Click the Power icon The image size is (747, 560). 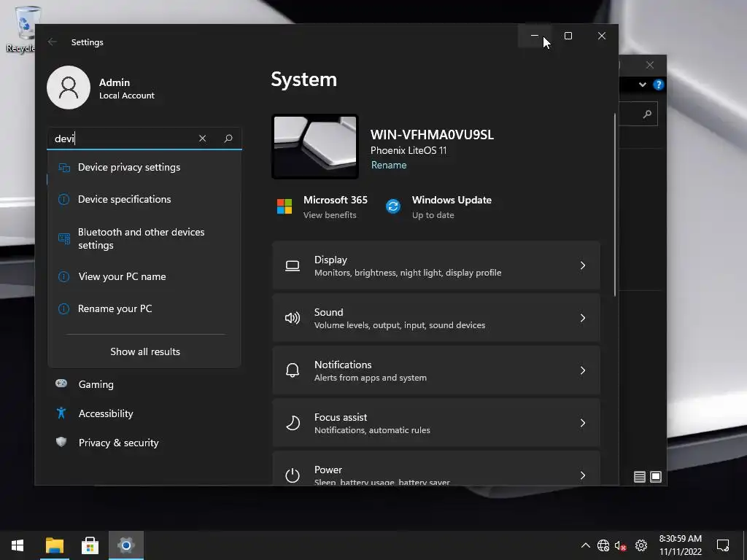point(293,475)
